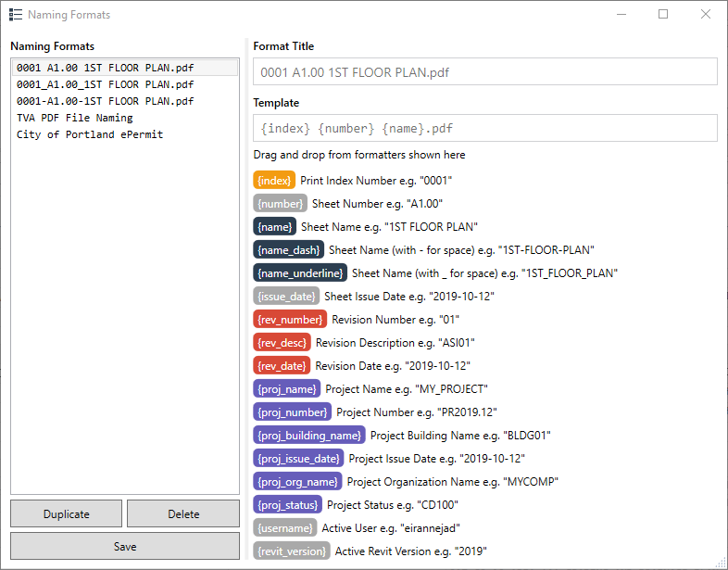Click the Duplicate button

point(67,513)
